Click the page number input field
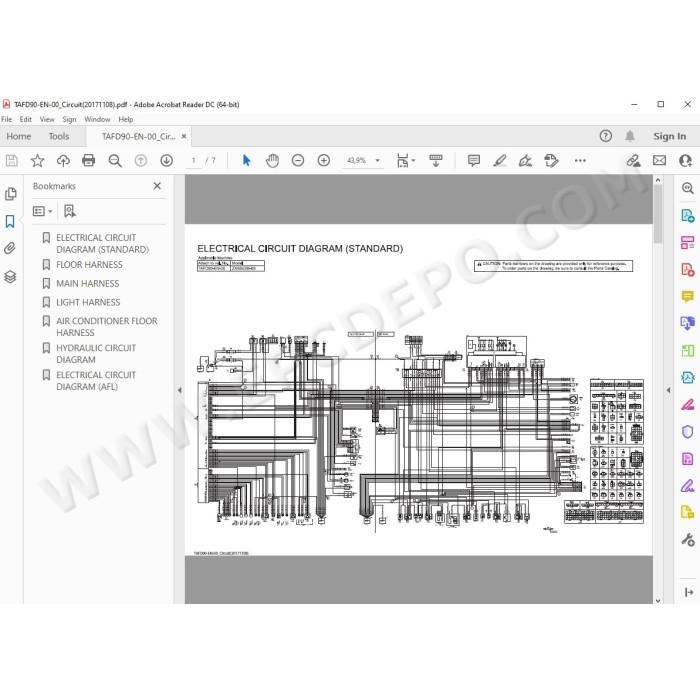 point(194,160)
